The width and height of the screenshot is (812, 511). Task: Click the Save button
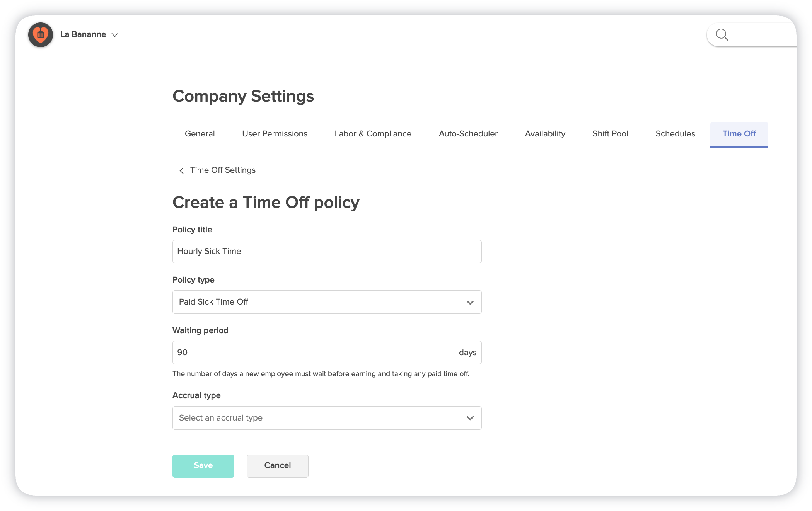pyautogui.click(x=203, y=466)
